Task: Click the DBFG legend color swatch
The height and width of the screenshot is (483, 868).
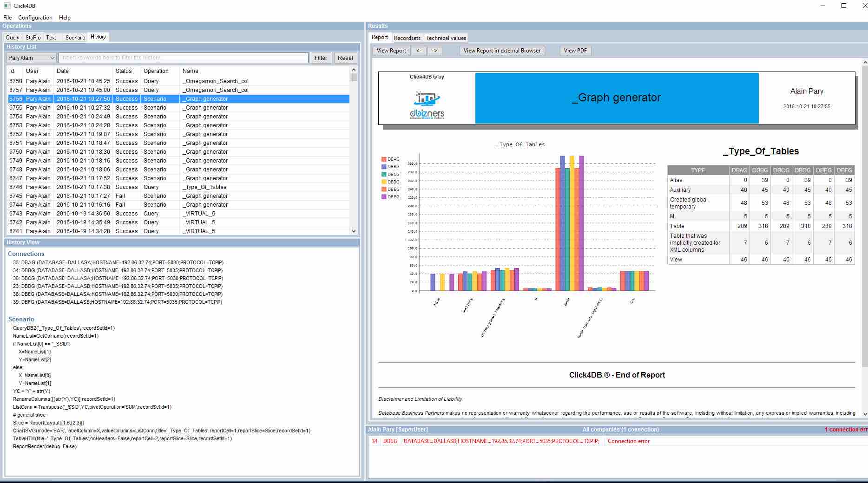Action: pyautogui.click(x=384, y=197)
